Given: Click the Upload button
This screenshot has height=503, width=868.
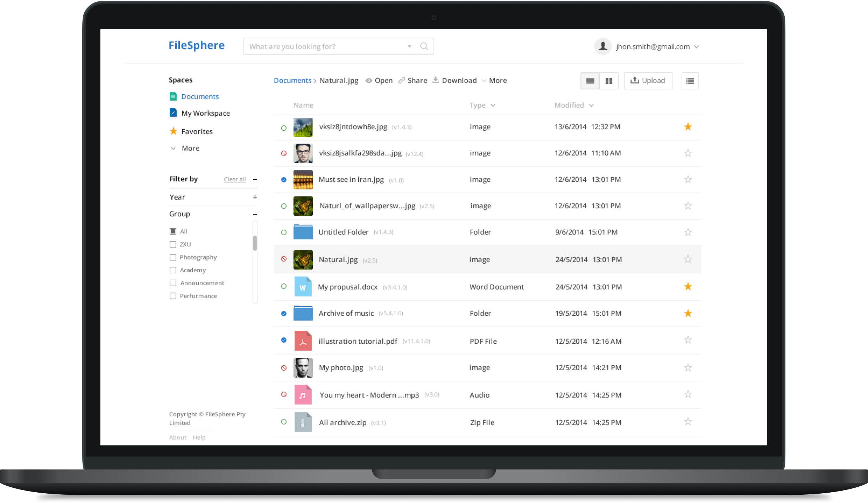Looking at the screenshot, I should pyautogui.click(x=648, y=80).
